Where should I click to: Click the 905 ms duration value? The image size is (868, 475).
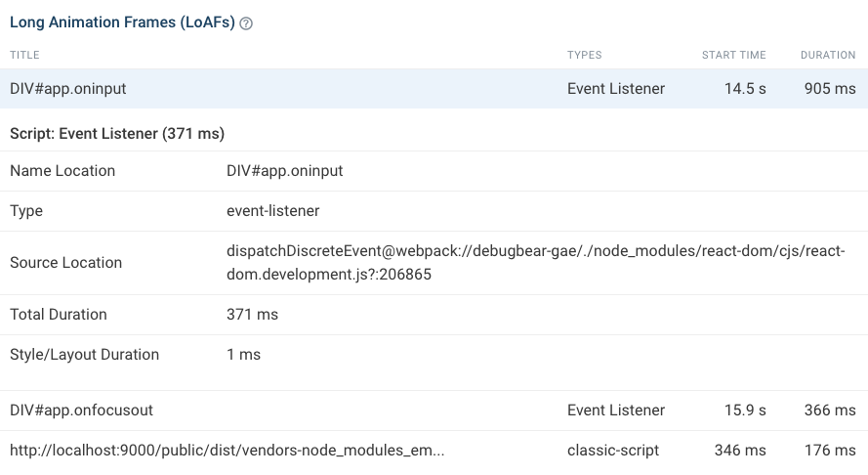(x=830, y=89)
